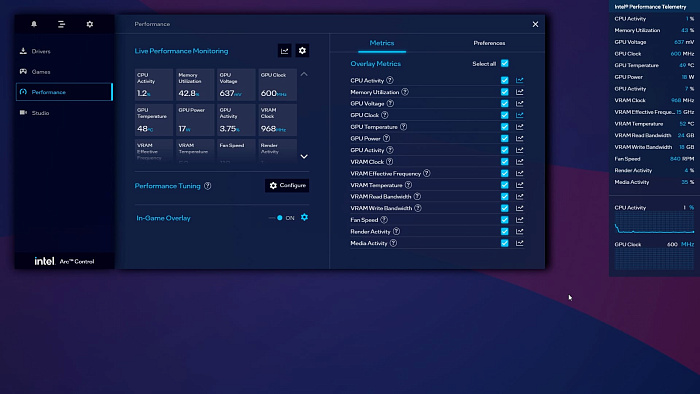The height and width of the screenshot is (394, 700).
Task: Toggle graph icon for Memory Utilization
Action: 520,92
